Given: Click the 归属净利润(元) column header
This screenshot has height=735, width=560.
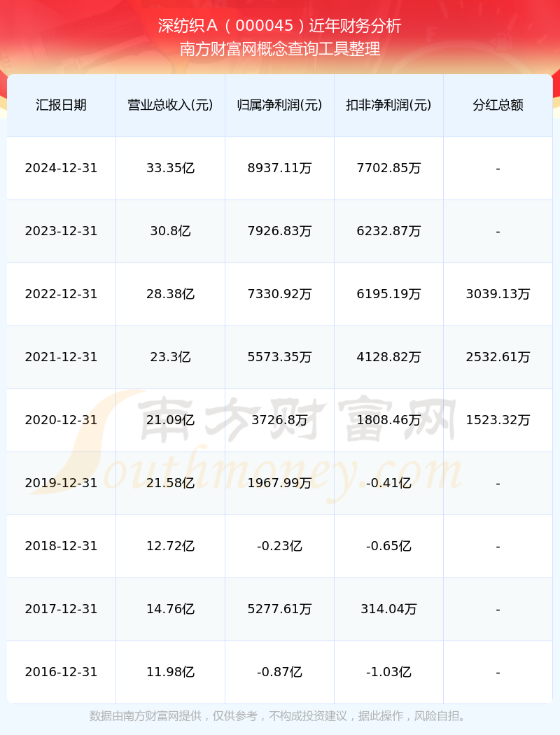Looking at the screenshot, I should point(280,105).
